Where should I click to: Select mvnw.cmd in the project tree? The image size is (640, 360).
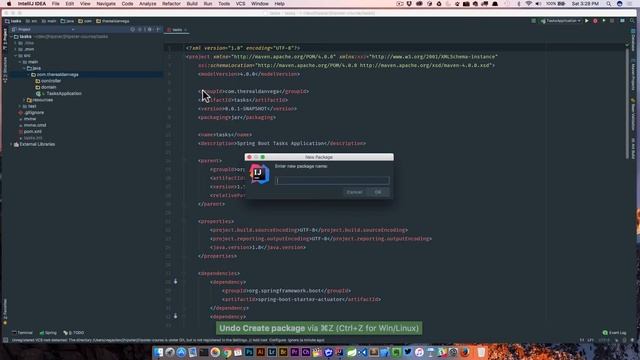pyautogui.click(x=32, y=125)
